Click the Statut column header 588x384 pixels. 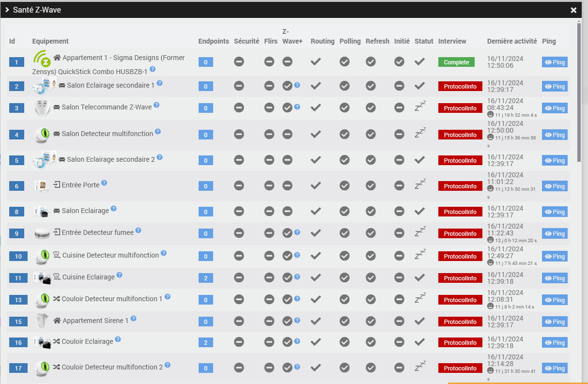(x=424, y=41)
